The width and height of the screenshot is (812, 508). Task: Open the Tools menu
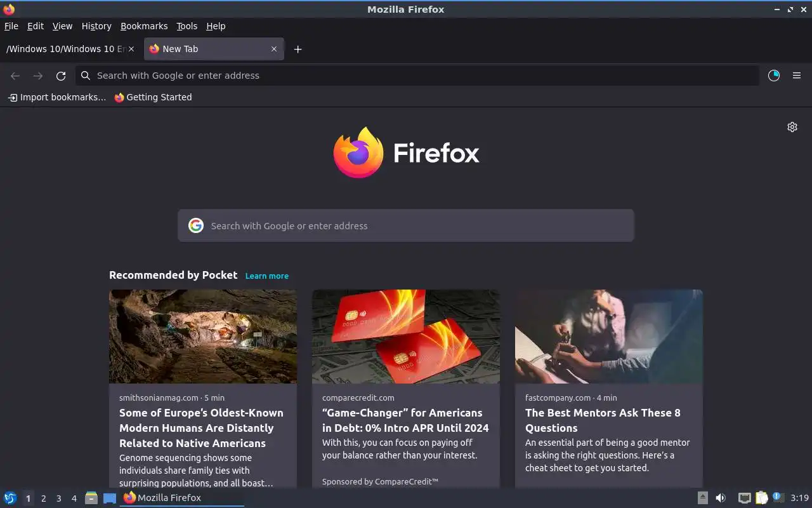(x=187, y=26)
